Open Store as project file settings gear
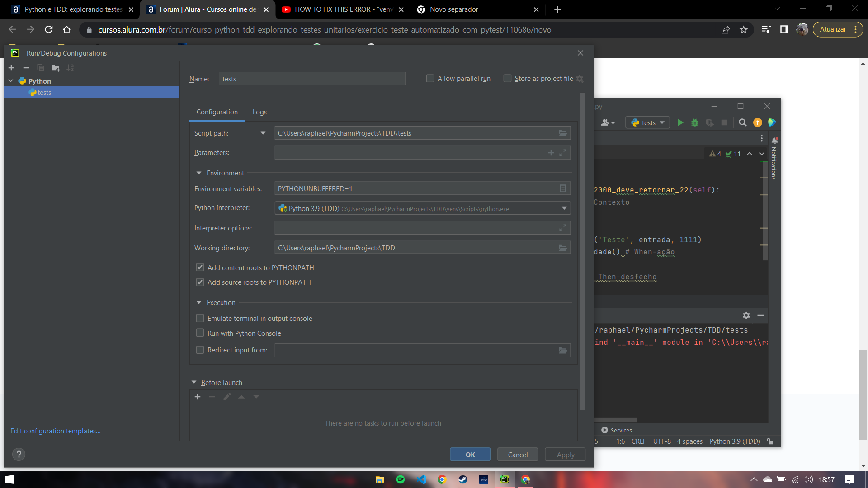Viewport: 868px width, 488px height. (580, 79)
